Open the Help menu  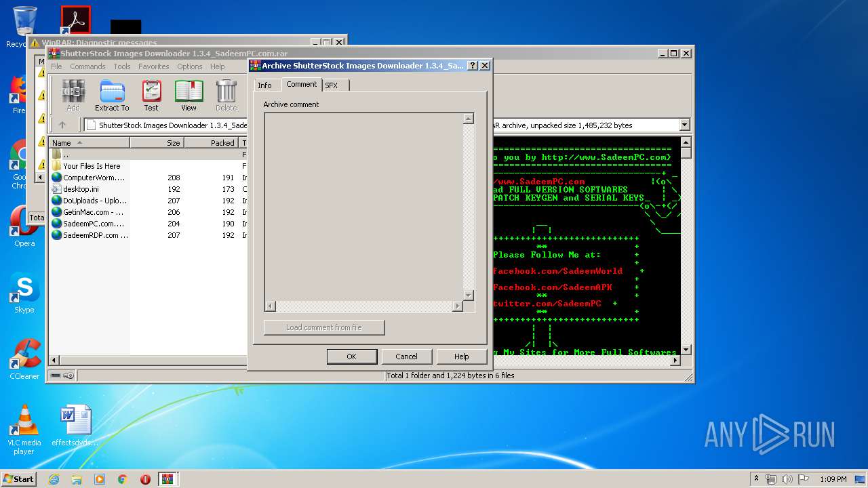click(x=218, y=66)
